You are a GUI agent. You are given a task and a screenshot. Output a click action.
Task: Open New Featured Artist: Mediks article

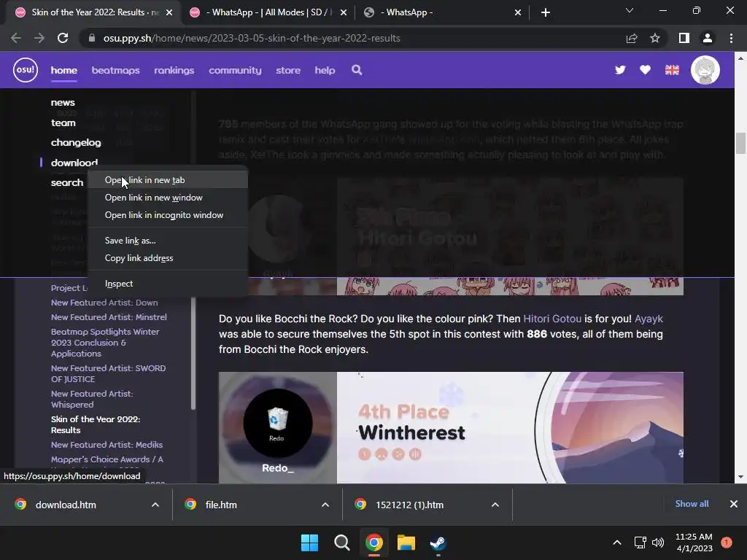[x=107, y=445]
